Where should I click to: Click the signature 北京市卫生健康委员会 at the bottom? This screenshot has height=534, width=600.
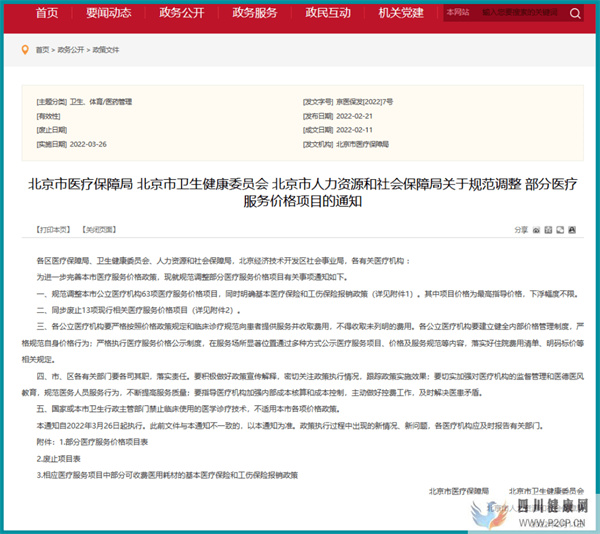pos(546,491)
